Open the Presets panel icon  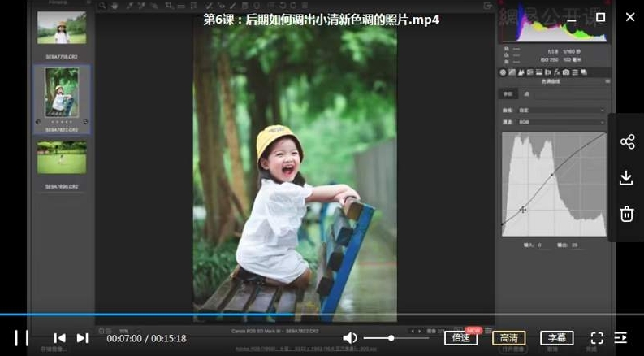575,72
